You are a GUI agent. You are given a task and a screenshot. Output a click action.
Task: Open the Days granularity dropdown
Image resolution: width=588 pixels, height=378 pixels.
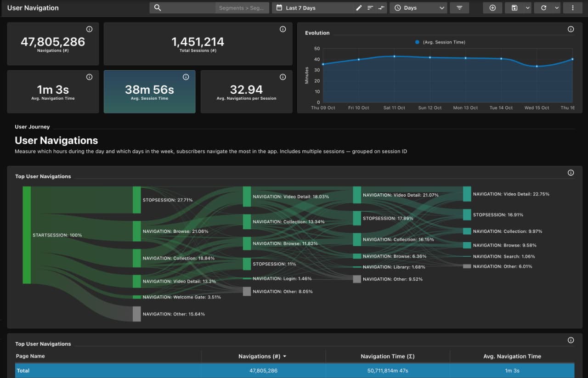[418, 8]
